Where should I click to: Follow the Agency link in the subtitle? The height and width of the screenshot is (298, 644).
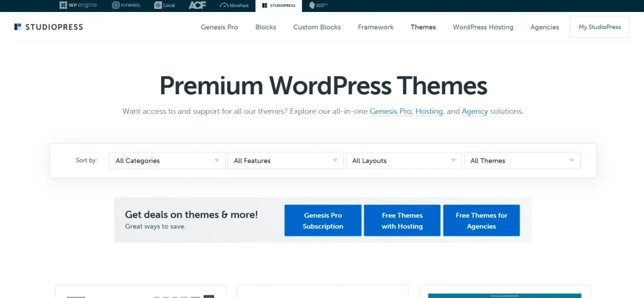pos(475,111)
